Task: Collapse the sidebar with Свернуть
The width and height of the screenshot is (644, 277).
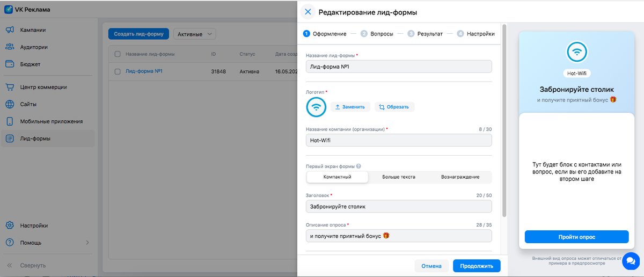Action: pos(28,265)
